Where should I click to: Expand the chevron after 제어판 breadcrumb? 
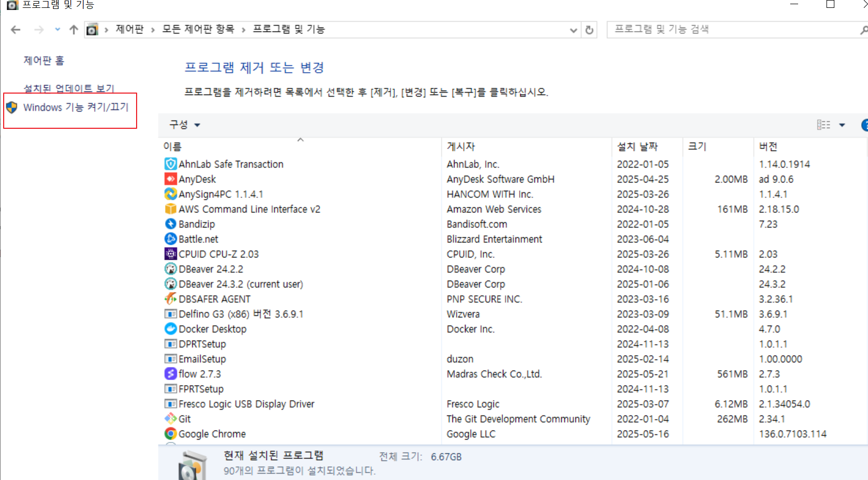[152, 30]
